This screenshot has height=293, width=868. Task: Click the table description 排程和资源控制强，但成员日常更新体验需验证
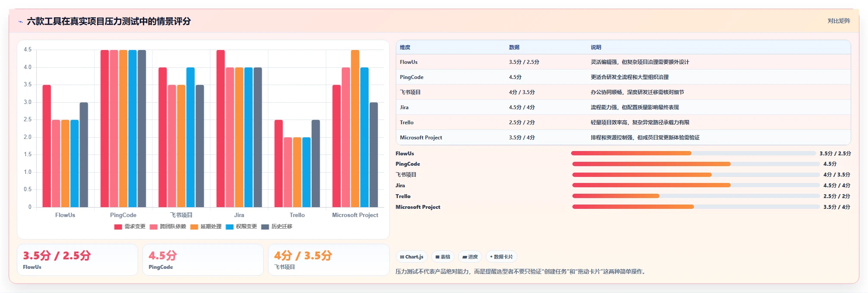click(x=645, y=138)
